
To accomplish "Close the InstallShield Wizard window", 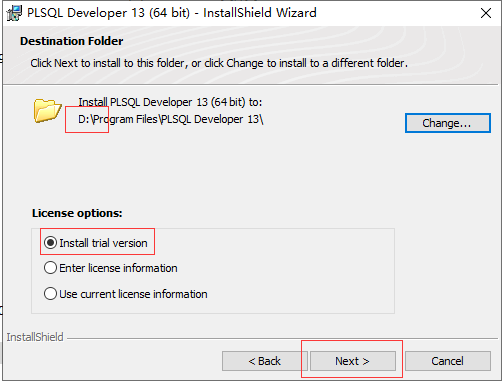I will tap(486, 13).
